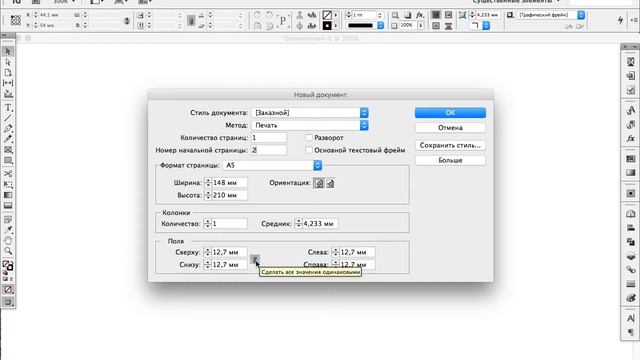Enable the Основной текстовый фрейм checkbox

[x=309, y=150]
